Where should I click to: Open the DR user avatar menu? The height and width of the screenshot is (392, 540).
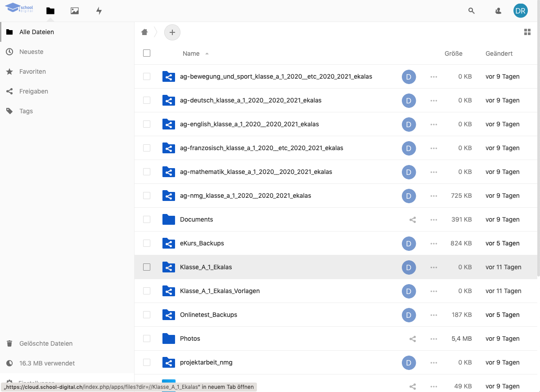[x=520, y=11]
